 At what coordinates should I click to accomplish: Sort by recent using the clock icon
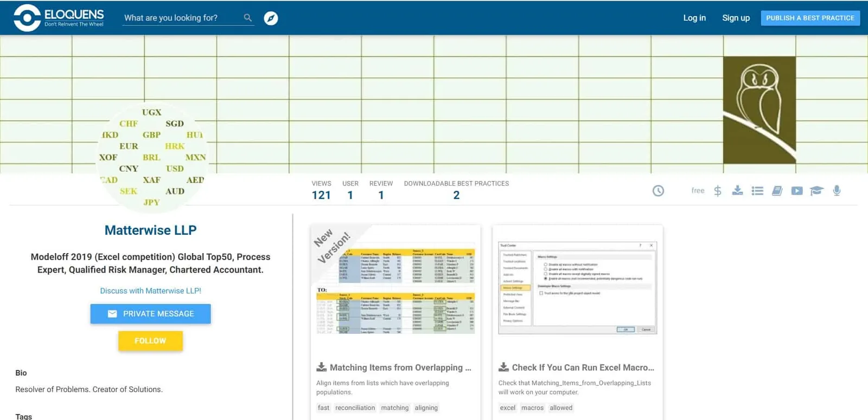[658, 191]
